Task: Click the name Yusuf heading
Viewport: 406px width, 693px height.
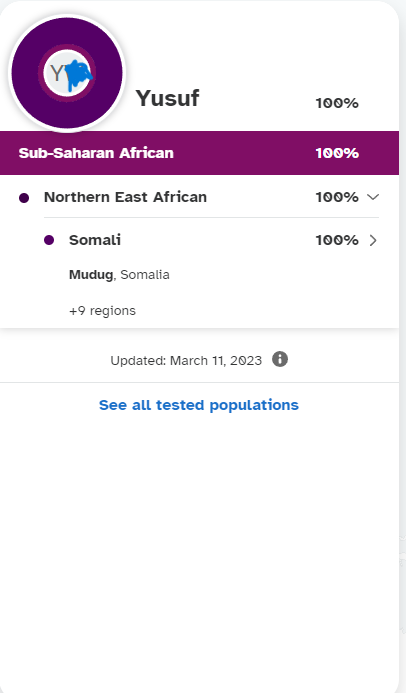Action: 167,98
